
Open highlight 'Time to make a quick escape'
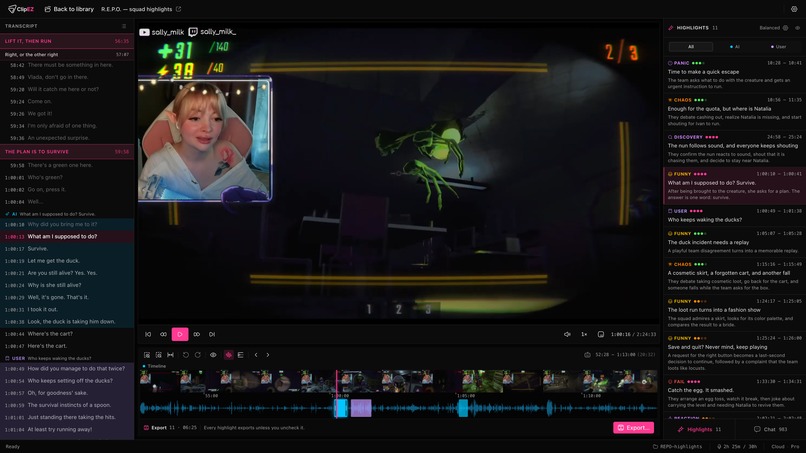click(x=734, y=75)
